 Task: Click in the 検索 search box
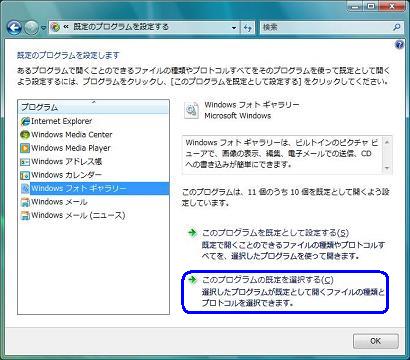click(x=325, y=28)
